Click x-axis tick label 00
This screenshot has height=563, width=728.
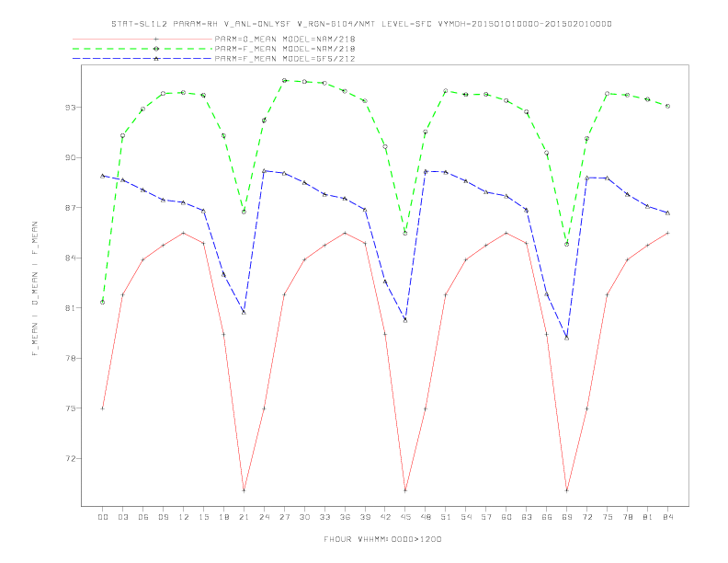point(103,517)
